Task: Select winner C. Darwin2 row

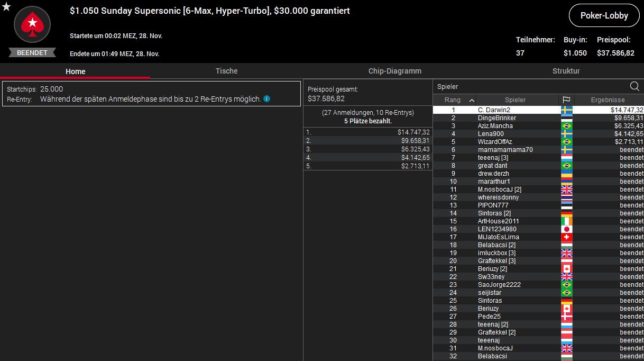Action: point(494,110)
